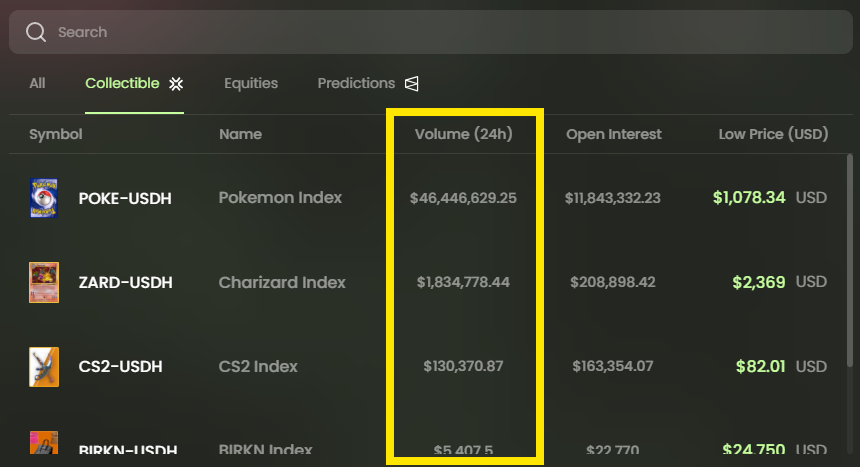The width and height of the screenshot is (860, 467).
Task: Click open interest $163,354.07
Action: click(x=613, y=366)
